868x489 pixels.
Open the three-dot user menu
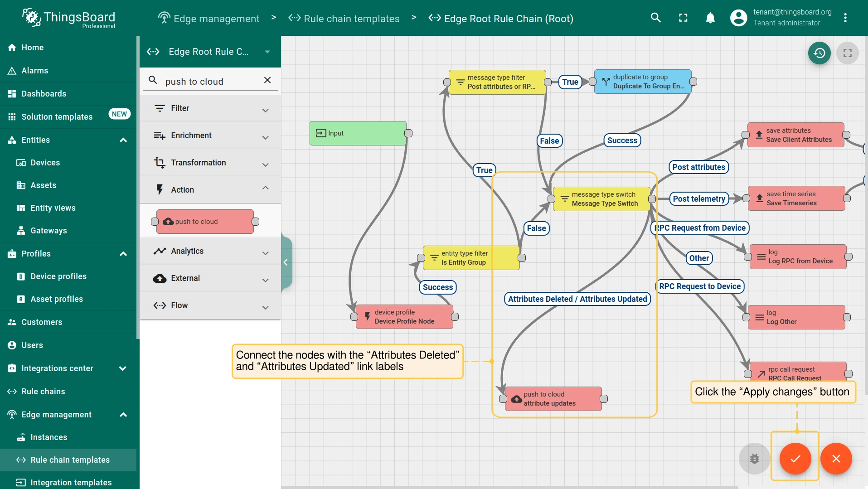pos(845,18)
